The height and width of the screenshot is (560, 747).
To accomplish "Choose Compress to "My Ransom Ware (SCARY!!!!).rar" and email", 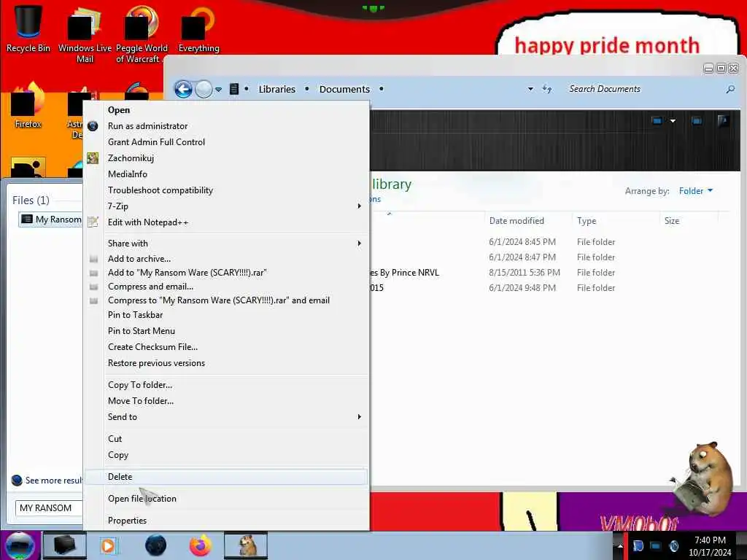I will click(226, 300).
